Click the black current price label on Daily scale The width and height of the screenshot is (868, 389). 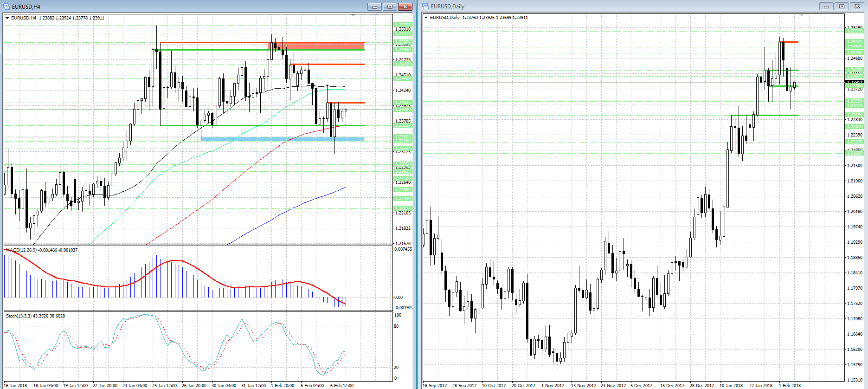point(855,82)
